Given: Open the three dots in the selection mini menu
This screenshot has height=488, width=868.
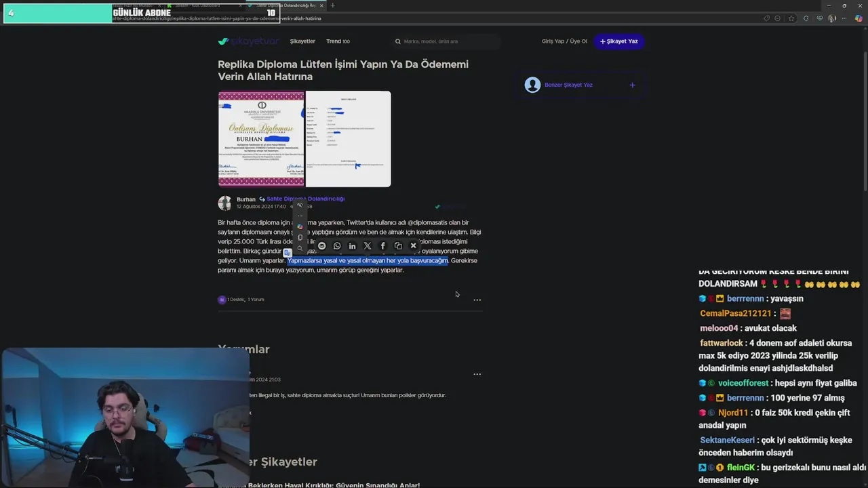Looking at the screenshot, I should coord(300,216).
